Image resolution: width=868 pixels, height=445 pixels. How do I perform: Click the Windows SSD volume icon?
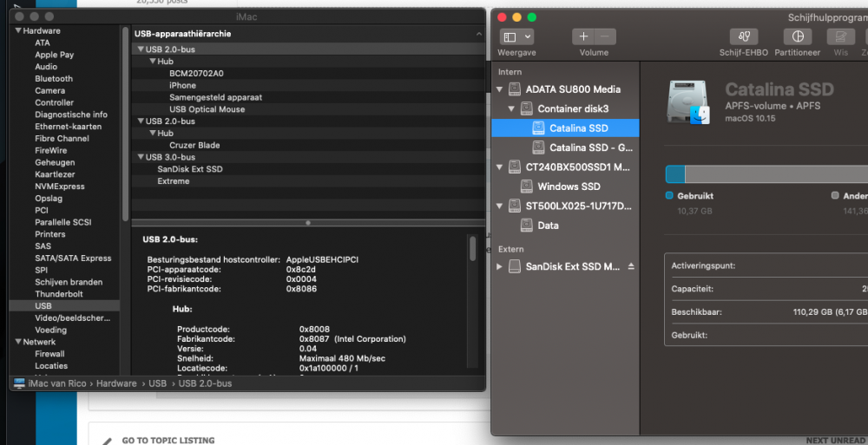point(527,187)
